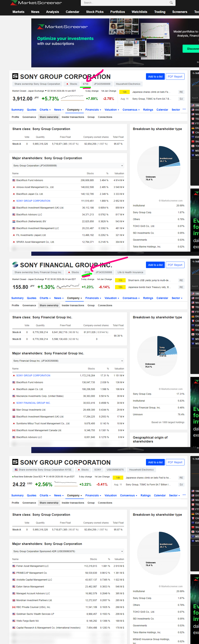Open the 'Japanese bonds track Treasury rally' headline
The height and width of the screenshot is (644, 199).
[149, 287]
